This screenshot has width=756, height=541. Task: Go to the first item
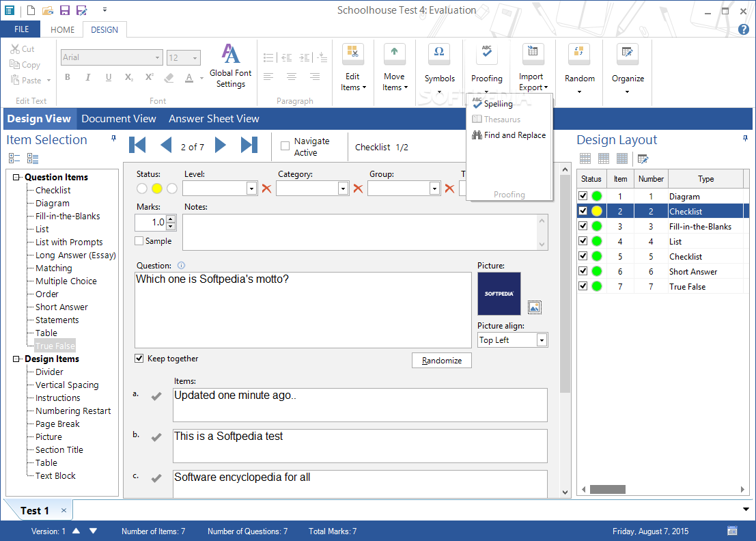click(x=137, y=145)
